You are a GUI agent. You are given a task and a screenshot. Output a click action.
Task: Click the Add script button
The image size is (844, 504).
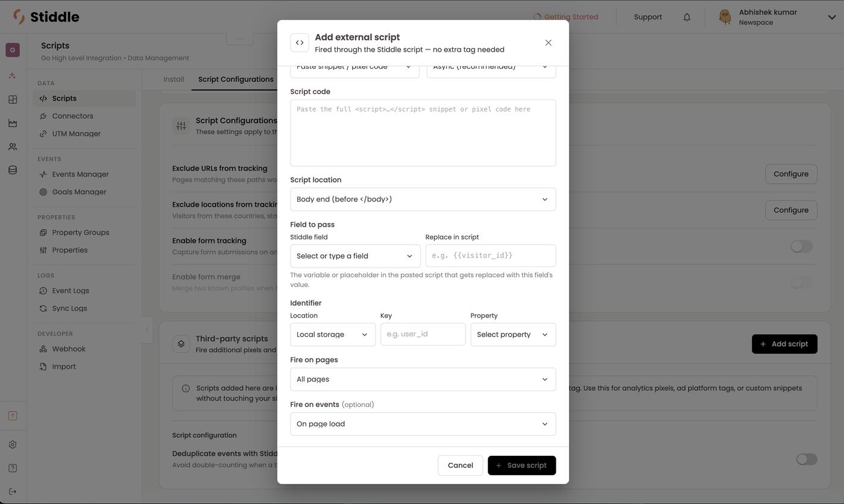click(x=784, y=344)
